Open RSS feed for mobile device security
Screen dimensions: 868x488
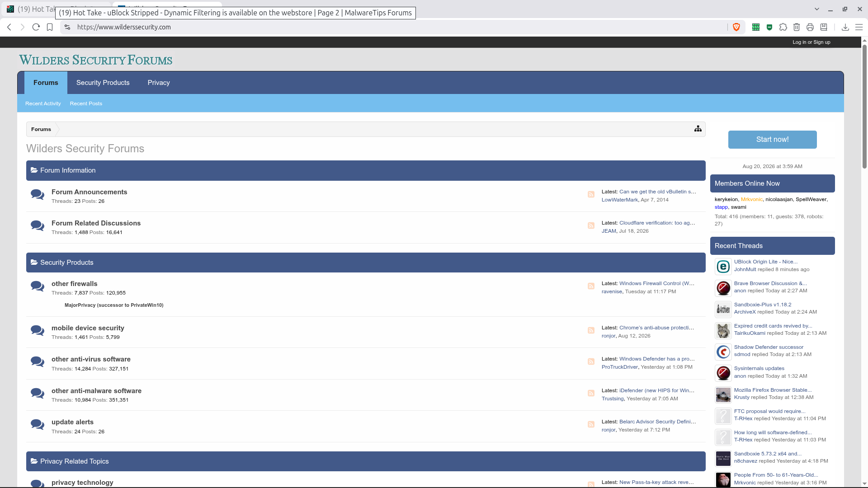click(591, 330)
